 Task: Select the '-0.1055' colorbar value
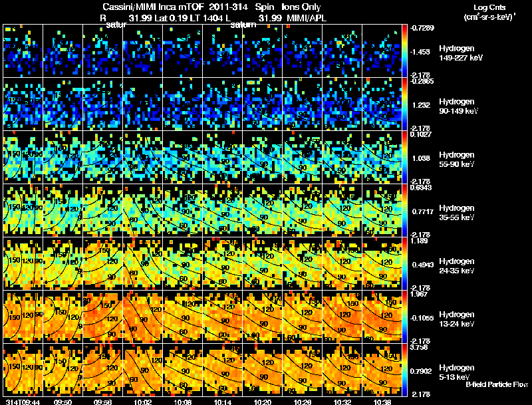pos(422,318)
